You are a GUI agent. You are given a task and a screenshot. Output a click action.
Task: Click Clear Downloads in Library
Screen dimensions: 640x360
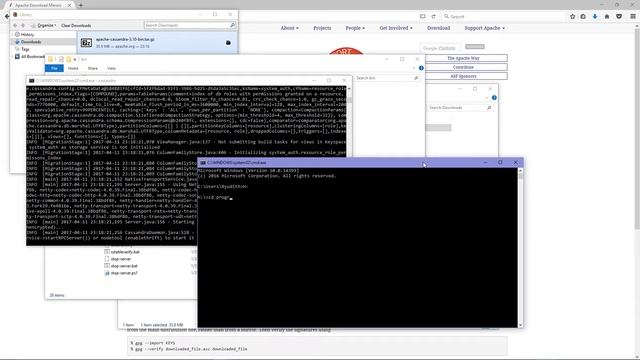[x=76, y=25]
